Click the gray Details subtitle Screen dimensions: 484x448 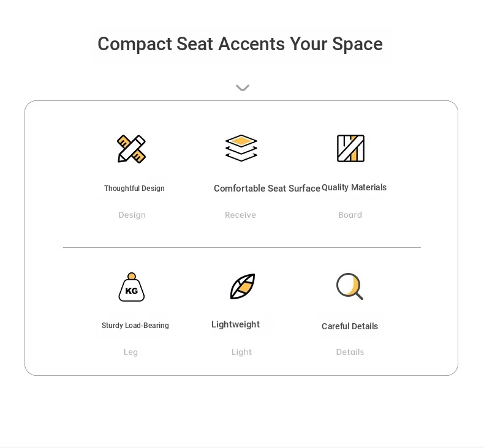pyautogui.click(x=350, y=352)
